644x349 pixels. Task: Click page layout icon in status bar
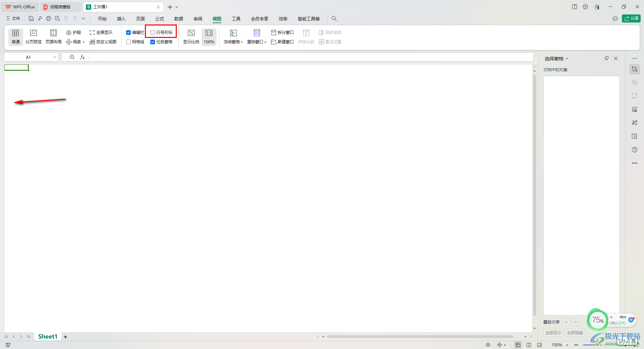tap(529, 345)
